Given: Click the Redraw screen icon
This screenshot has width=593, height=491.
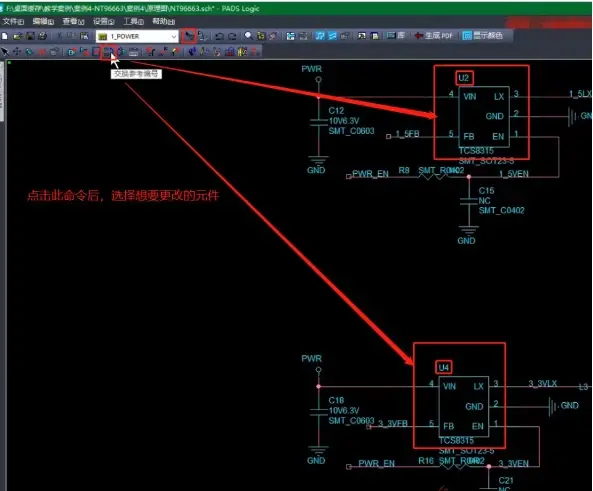Looking at the screenshot, I should (x=273, y=36).
